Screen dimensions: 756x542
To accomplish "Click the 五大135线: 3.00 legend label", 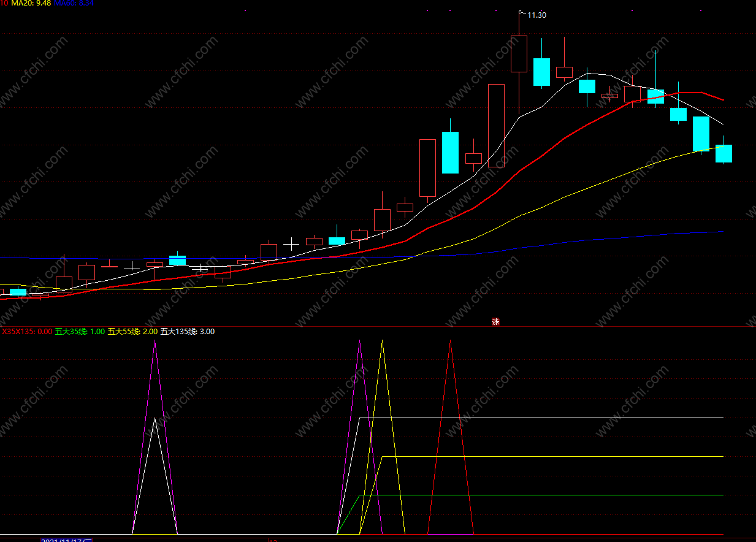I will (188, 331).
